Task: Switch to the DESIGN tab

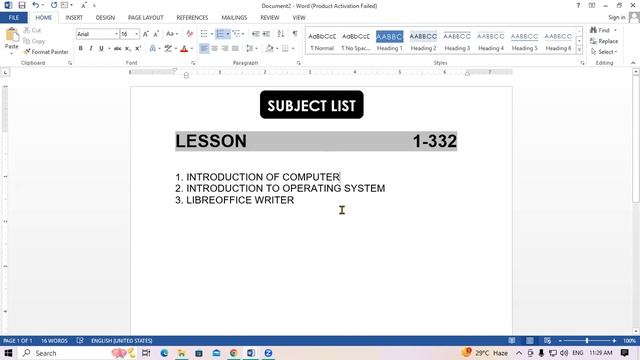Action: coord(105,18)
